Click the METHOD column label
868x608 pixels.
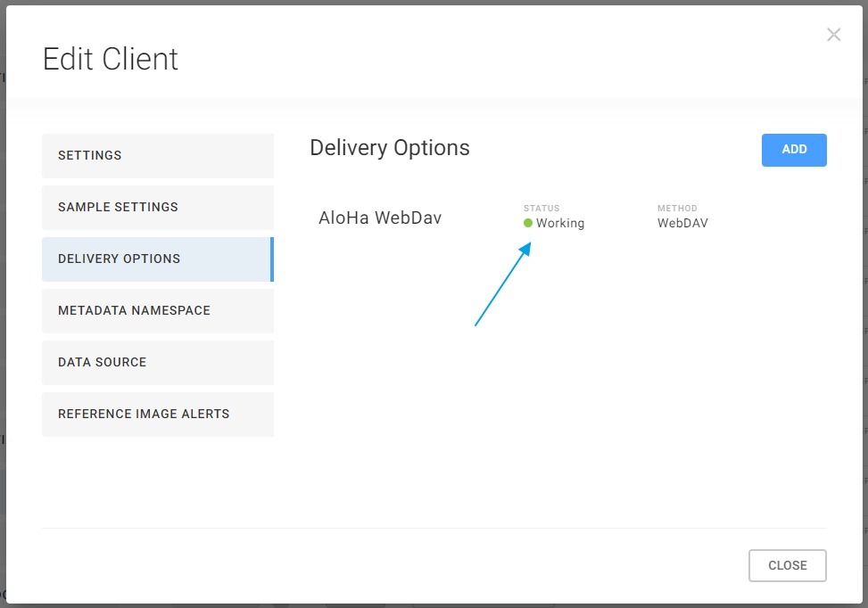tap(677, 209)
